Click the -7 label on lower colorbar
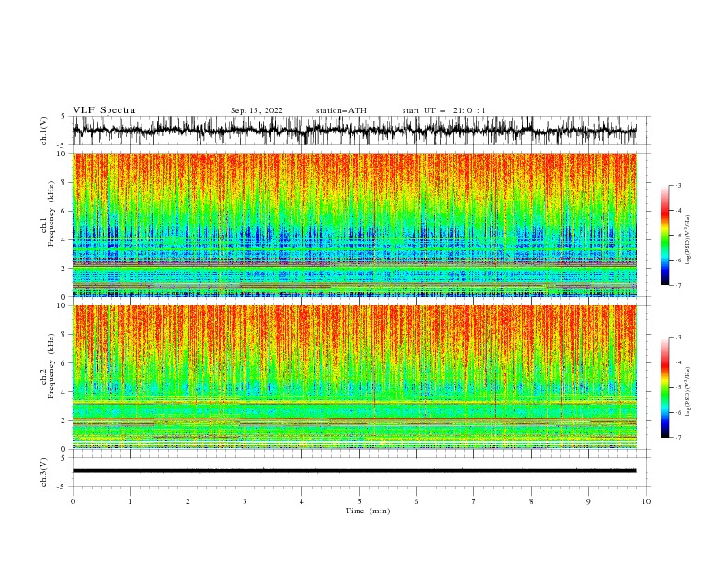728x563 pixels. click(677, 438)
